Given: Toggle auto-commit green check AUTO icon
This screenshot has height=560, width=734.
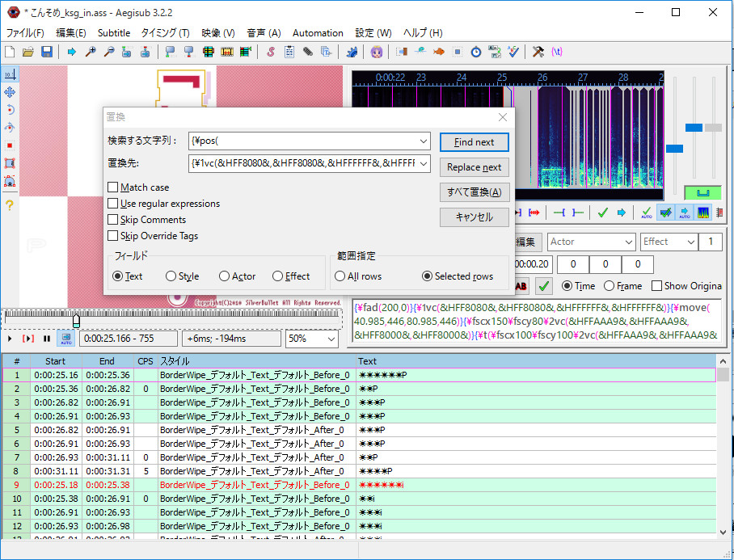Looking at the screenshot, I should pyautogui.click(x=647, y=213).
